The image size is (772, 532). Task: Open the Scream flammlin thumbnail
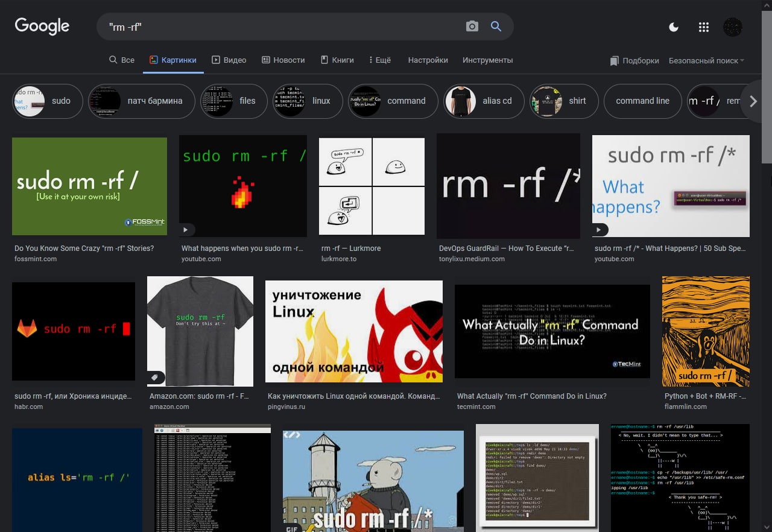(x=706, y=331)
